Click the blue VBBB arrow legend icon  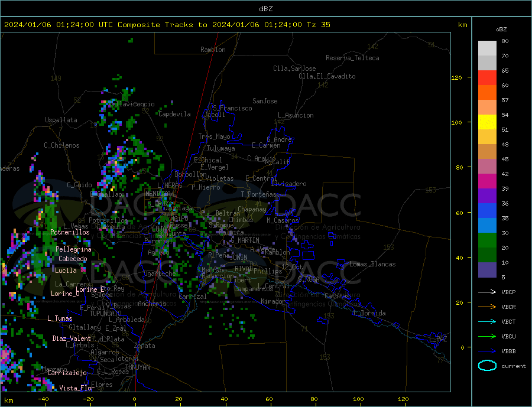487,351
